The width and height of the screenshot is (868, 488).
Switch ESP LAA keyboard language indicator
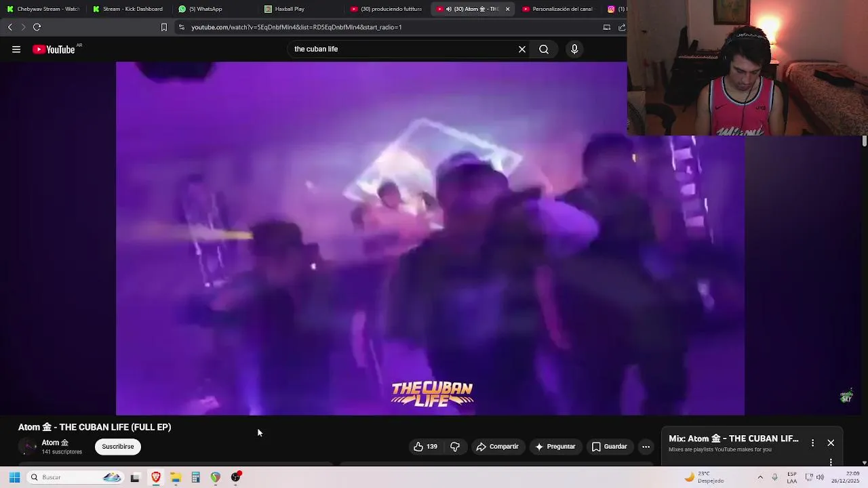[792, 477]
